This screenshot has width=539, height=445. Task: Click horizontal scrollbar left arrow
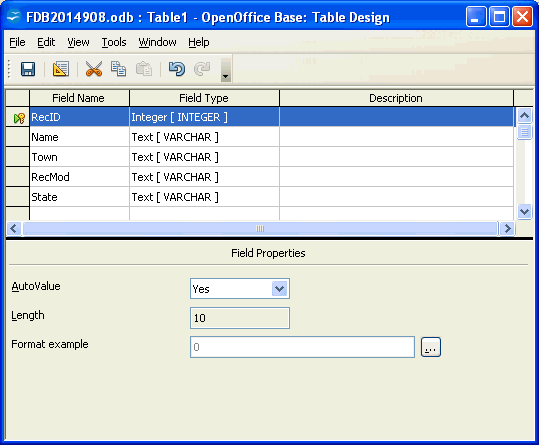coord(13,229)
